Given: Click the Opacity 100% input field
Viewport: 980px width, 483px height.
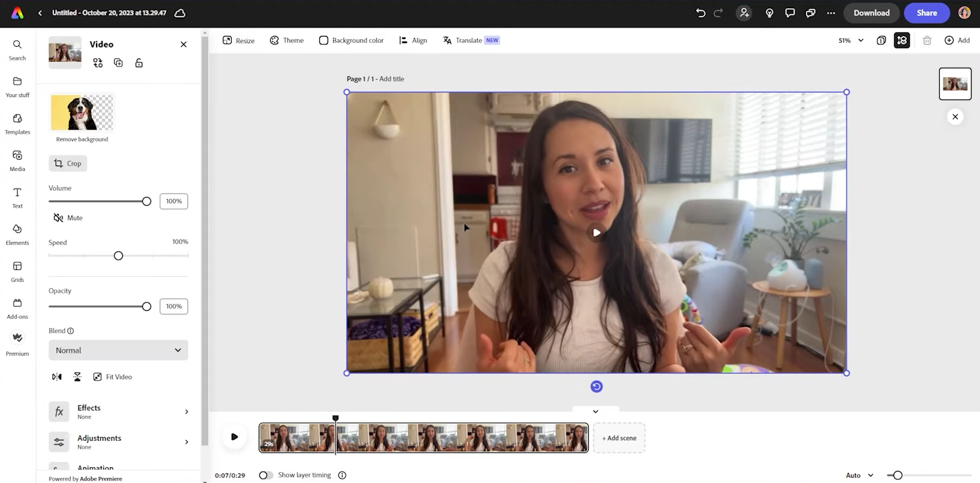Looking at the screenshot, I should 174,307.
